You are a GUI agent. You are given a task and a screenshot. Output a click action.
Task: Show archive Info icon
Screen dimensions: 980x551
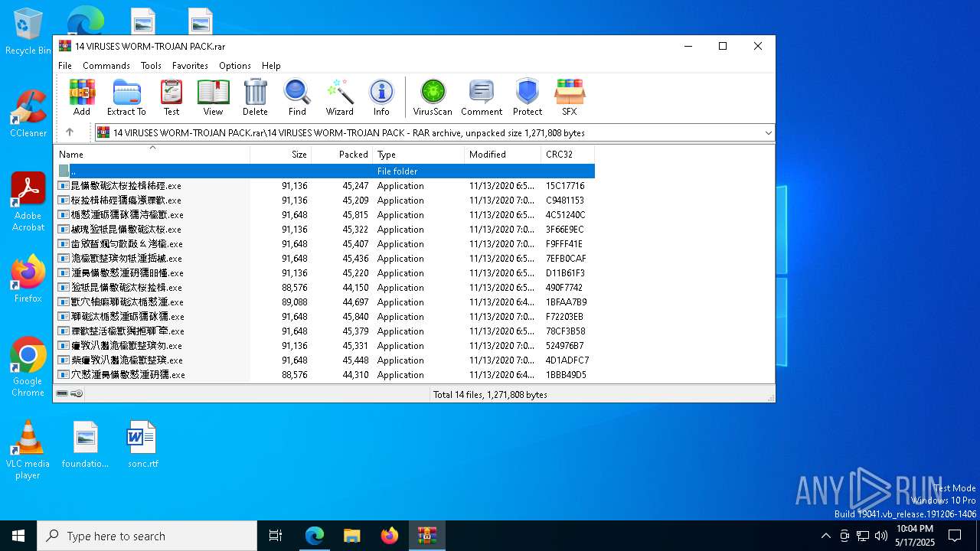tap(381, 97)
